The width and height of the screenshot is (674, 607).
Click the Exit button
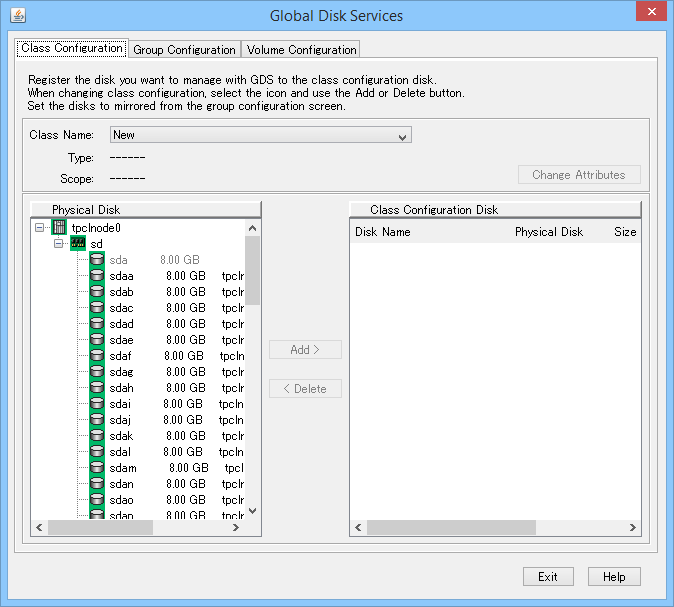point(548,576)
